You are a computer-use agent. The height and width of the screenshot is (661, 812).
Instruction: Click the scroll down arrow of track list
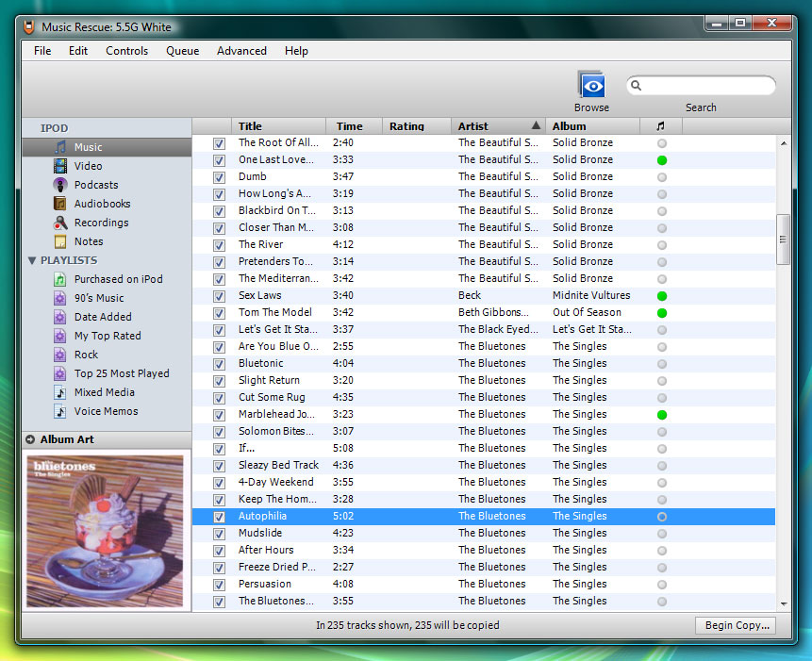[x=784, y=603]
